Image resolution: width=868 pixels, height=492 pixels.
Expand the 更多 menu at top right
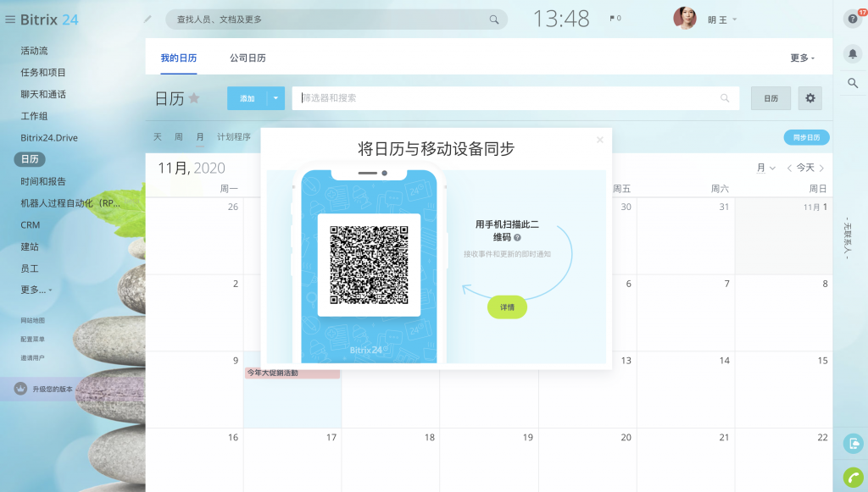pyautogui.click(x=802, y=58)
